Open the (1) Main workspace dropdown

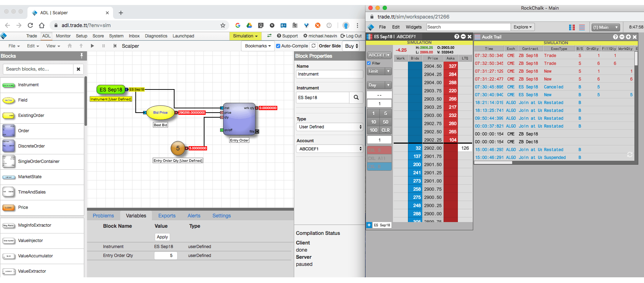[x=606, y=27]
